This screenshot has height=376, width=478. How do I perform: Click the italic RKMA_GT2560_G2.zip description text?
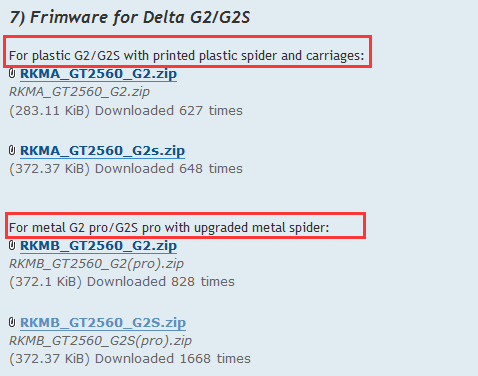(x=79, y=92)
